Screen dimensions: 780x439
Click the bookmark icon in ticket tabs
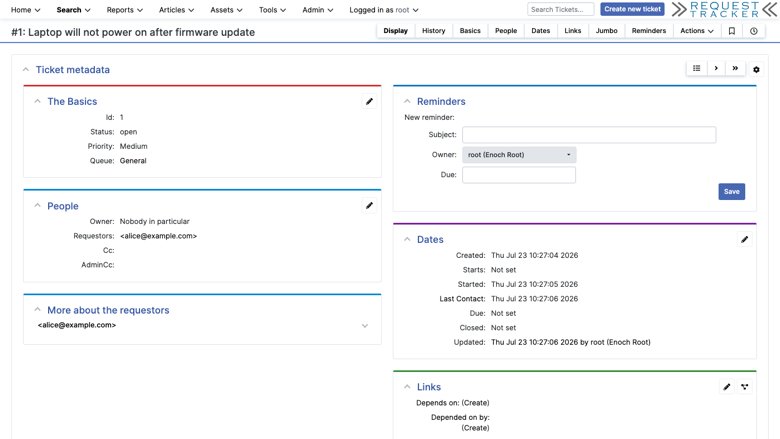732,31
